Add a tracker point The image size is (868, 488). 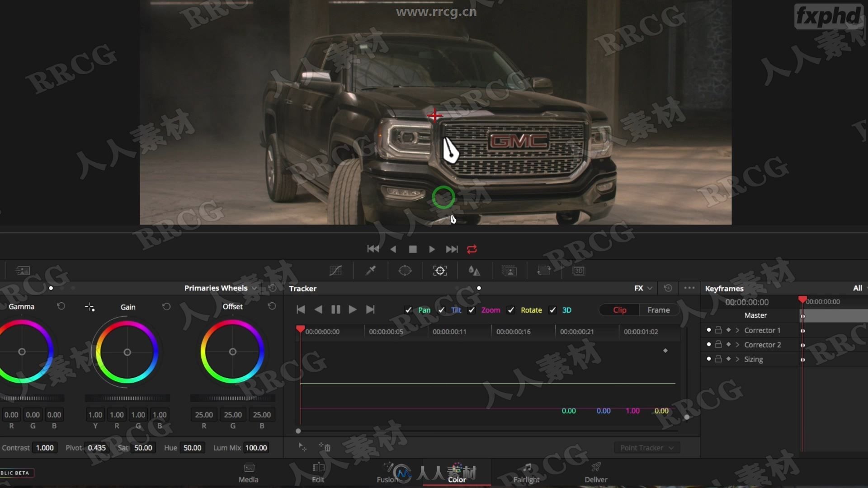point(302,447)
